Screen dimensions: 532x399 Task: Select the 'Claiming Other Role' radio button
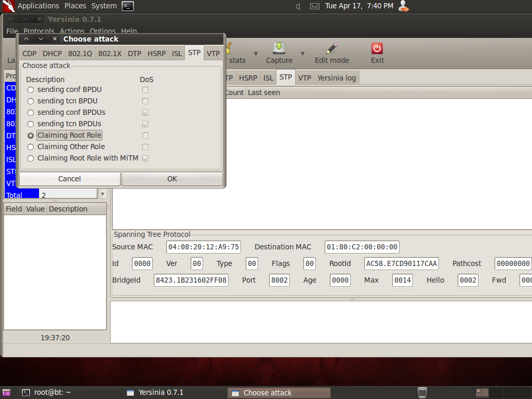31,147
